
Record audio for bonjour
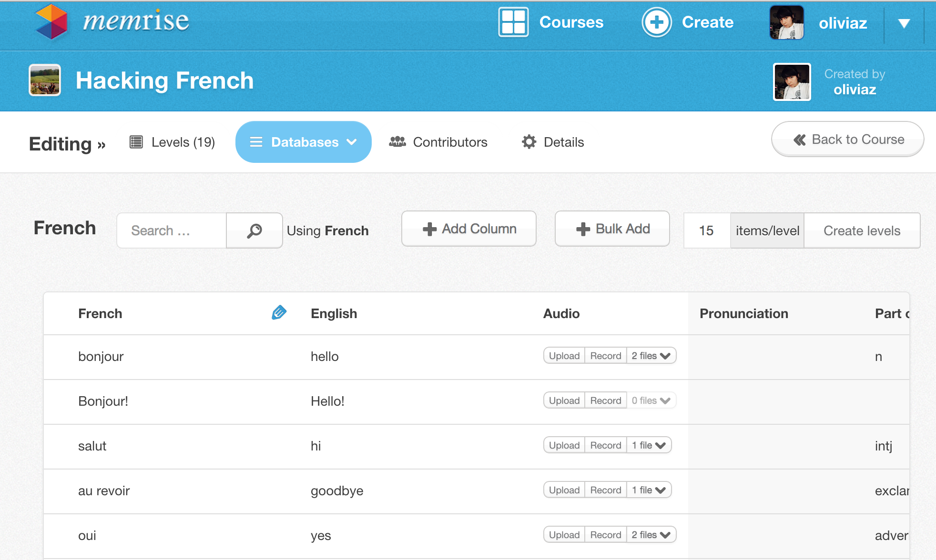coord(606,356)
